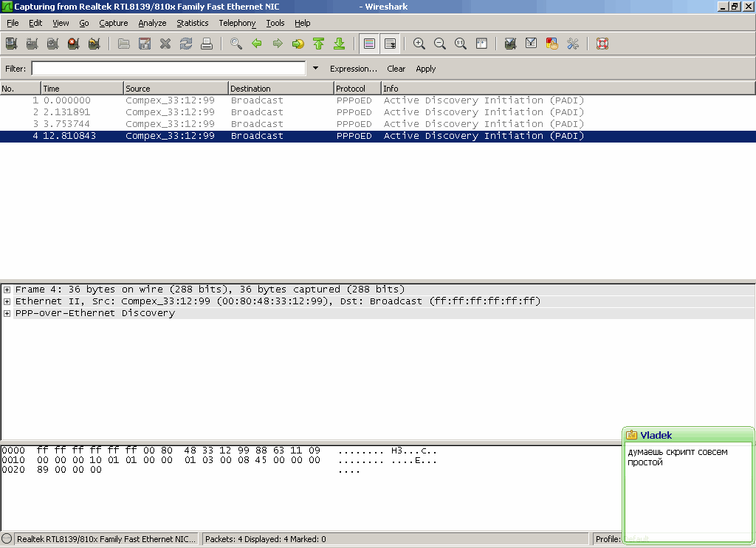Edit capture filters icon

[x=511, y=44]
